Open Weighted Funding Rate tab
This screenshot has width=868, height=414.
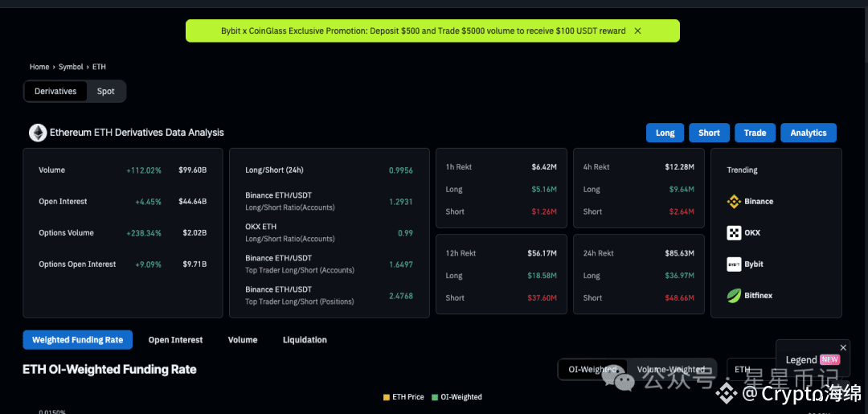pyautogui.click(x=77, y=340)
